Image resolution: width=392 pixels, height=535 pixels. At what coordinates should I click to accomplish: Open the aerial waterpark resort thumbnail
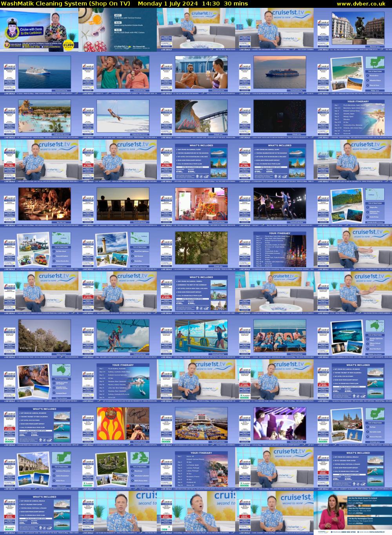(39, 118)
